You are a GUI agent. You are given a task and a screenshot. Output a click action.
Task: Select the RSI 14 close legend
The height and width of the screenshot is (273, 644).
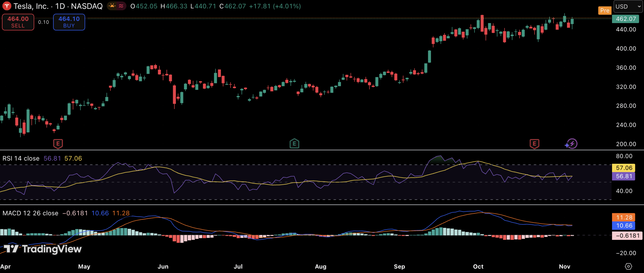(x=21, y=158)
